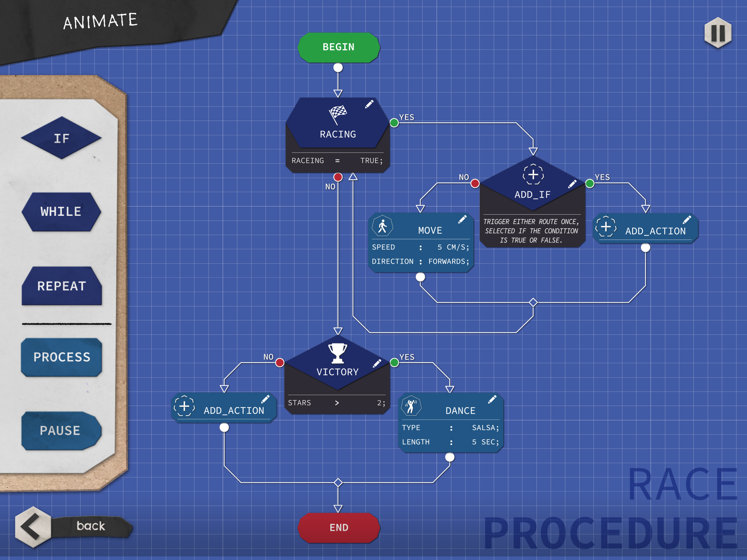Edit the RACING condition with its pencil icon
The height and width of the screenshot is (560, 747).
tap(369, 104)
